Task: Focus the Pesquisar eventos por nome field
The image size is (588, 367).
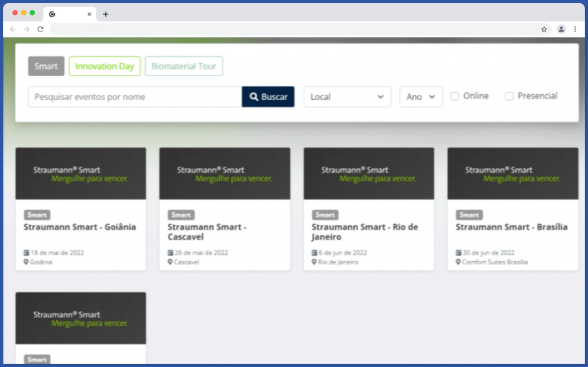Action: click(135, 97)
